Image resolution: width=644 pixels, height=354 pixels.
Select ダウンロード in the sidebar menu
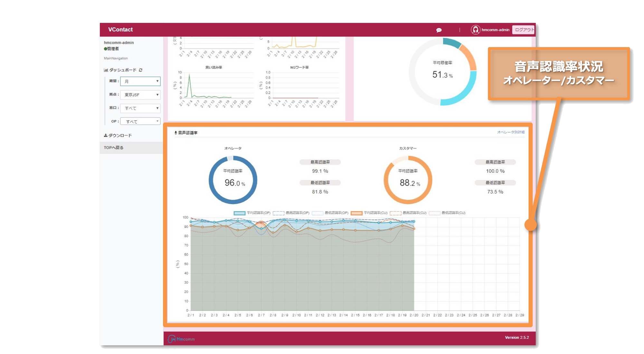(x=120, y=135)
